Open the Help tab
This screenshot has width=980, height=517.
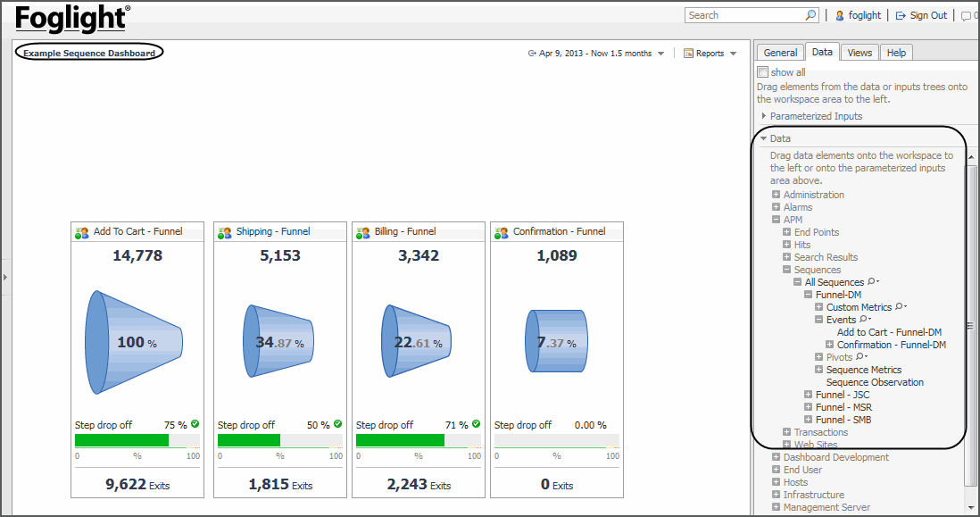coord(896,53)
